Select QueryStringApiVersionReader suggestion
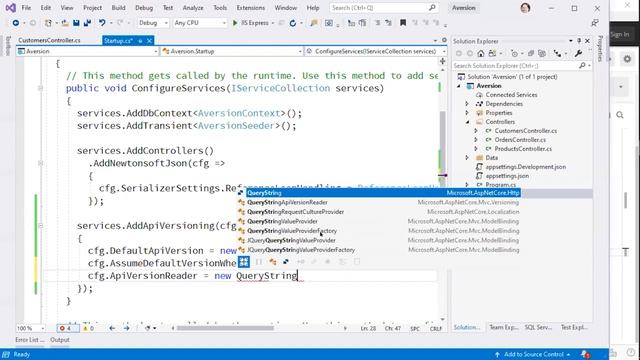This screenshot has height=360, width=640. click(x=379, y=202)
